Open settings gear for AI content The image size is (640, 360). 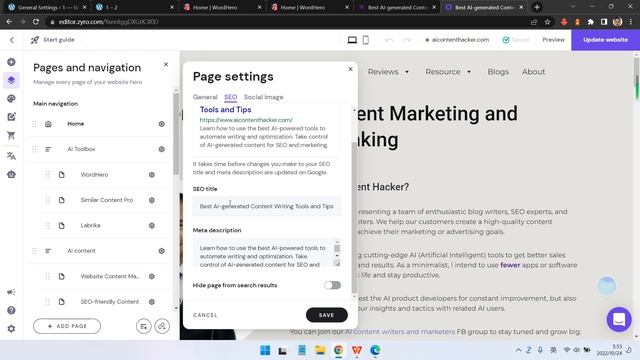(162, 251)
